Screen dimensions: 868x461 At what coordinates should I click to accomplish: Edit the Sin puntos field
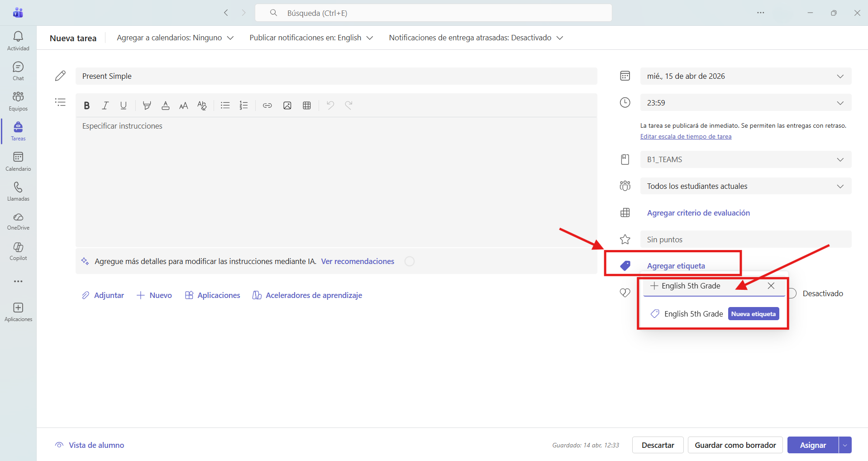click(x=746, y=240)
